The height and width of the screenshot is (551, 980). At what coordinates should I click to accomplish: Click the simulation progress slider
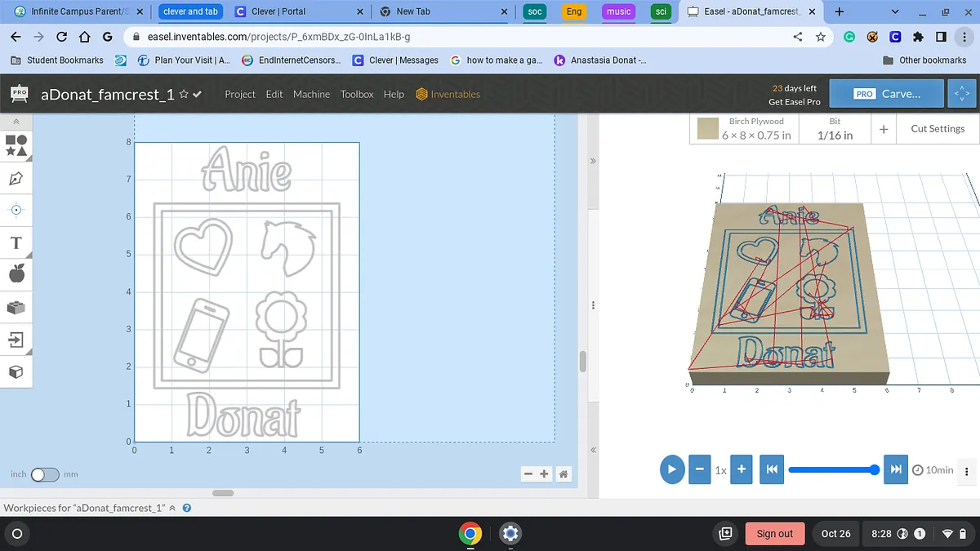pos(831,469)
